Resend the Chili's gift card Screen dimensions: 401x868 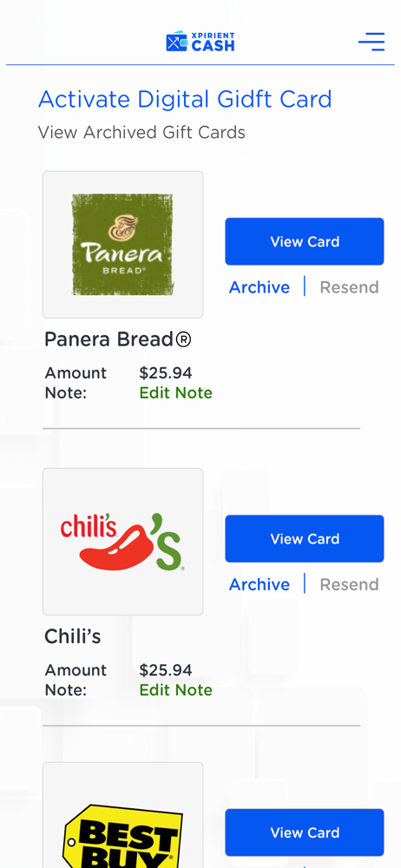click(x=350, y=584)
